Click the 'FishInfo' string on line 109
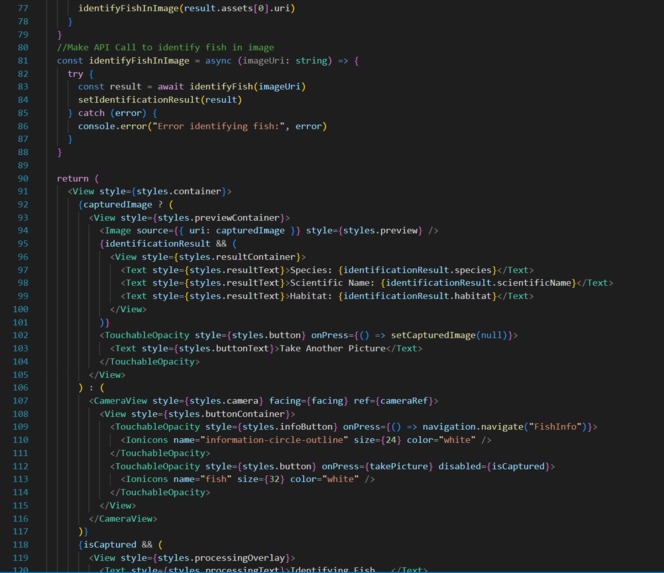This screenshot has height=573, width=664. pos(555,427)
